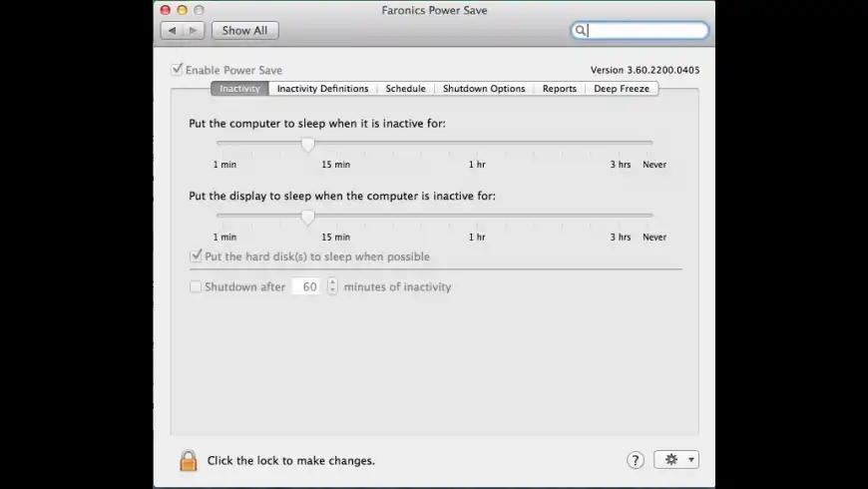Switch to Inactivity Definitions tab
868x489 pixels.
(x=322, y=89)
